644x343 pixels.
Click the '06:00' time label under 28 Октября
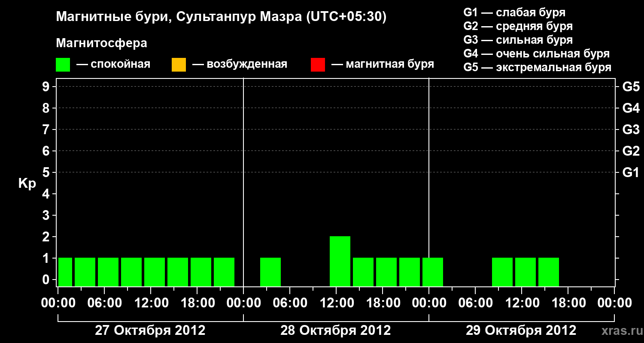pos(290,303)
